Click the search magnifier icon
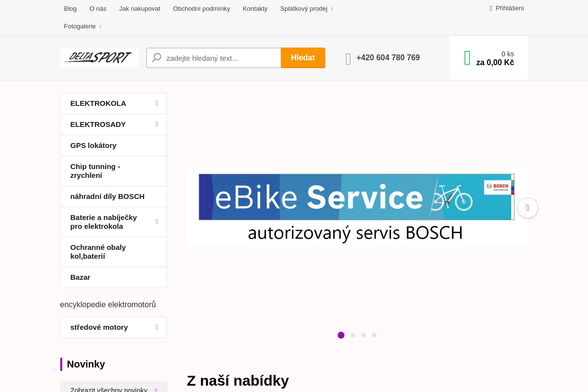The height and width of the screenshot is (392, 588). click(x=157, y=58)
